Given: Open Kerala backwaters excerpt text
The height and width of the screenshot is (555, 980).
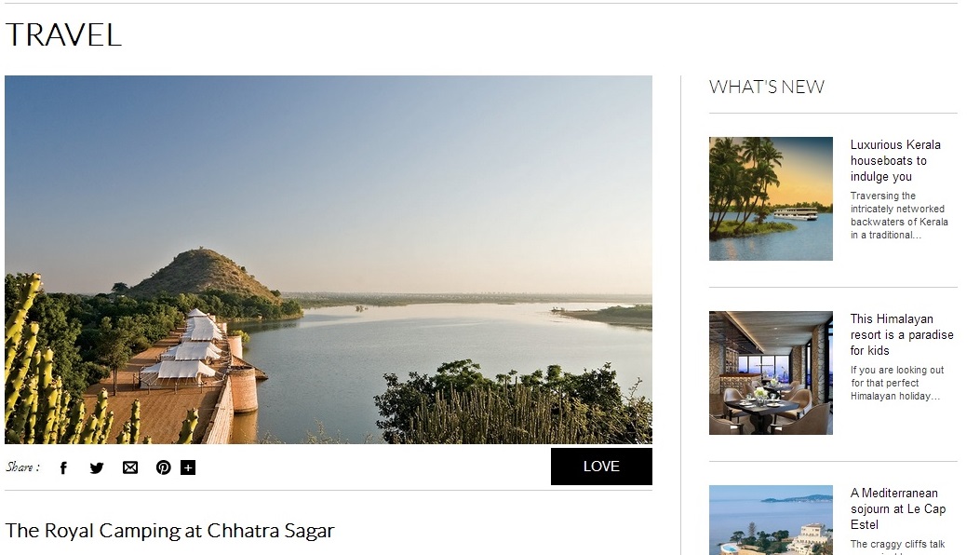Looking at the screenshot, I should 899,215.
